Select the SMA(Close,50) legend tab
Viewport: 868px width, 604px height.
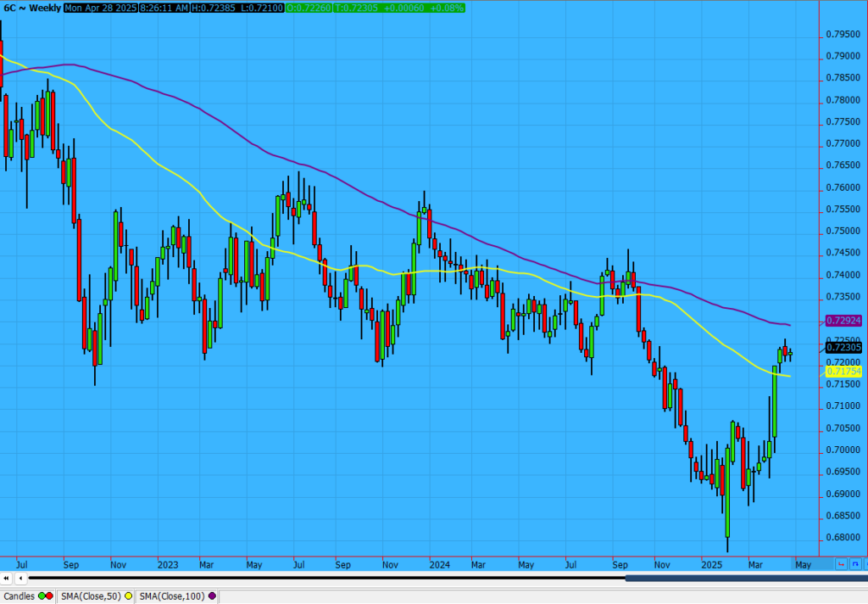click(x=92, y=596)
